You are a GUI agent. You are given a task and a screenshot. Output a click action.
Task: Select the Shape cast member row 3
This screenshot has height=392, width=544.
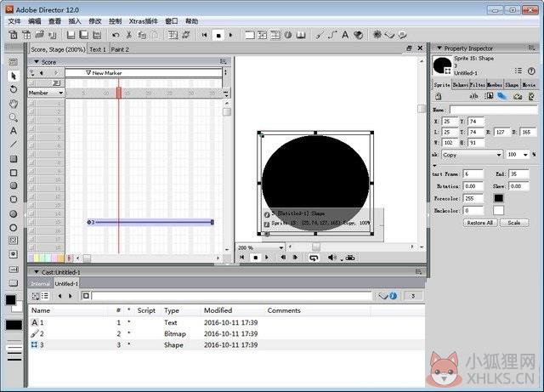(227, 344)
